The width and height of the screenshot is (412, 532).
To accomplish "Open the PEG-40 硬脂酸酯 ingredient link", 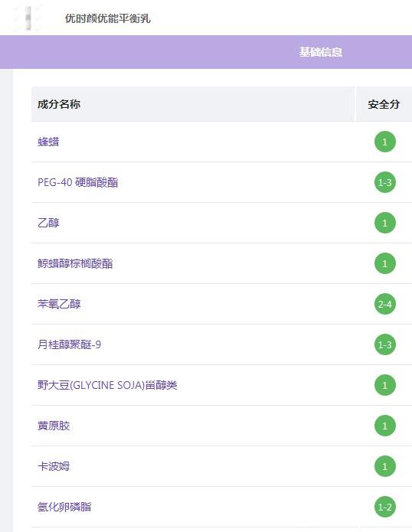I will (77, 182).
